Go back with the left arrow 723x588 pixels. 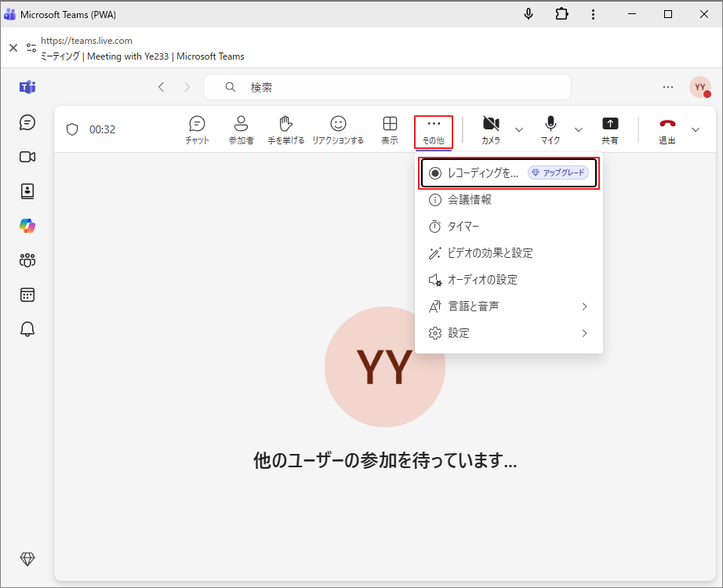(x=161, y=87)
